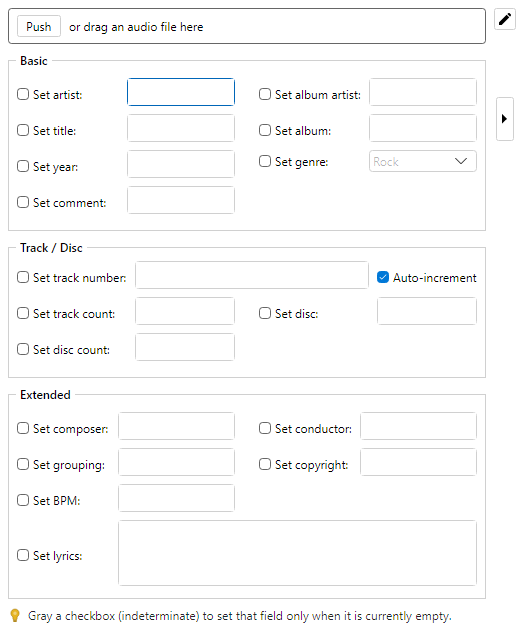This screenshot has height=631, width=528.
Task: Focus the disc count input field
Action: pyautogui.click(x=185, y=347)
